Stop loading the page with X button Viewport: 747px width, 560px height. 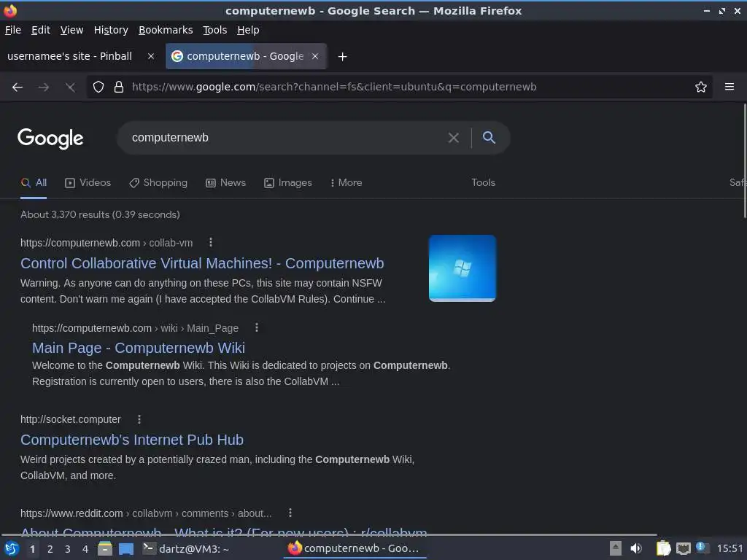tap(70, 87)
